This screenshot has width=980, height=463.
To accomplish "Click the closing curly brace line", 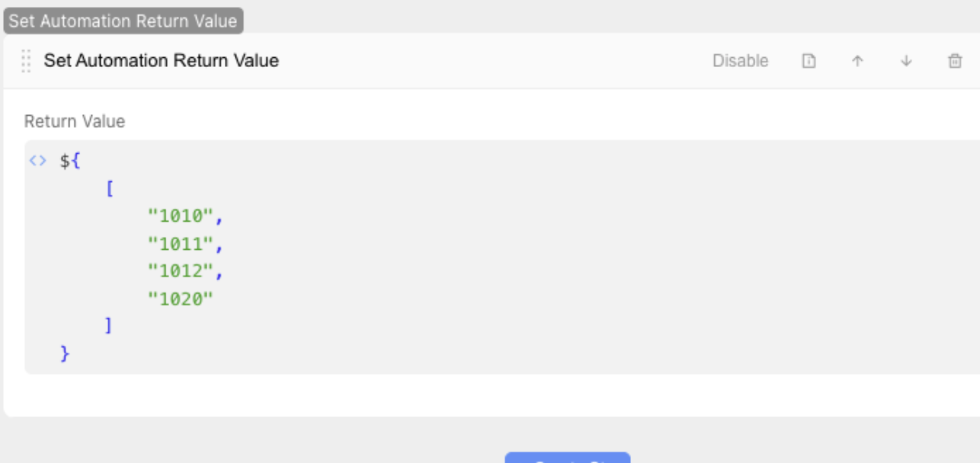I will [x=65, y=353].
